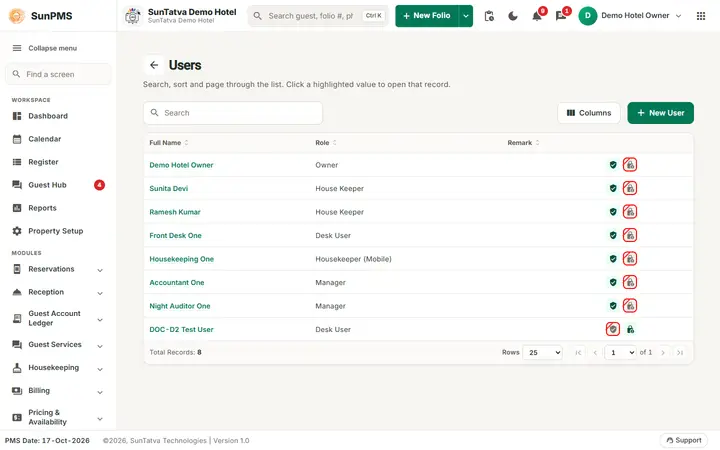This screenshot has height=450, width=720.
Task: Click the users list Search field
Action: [233, 113]
